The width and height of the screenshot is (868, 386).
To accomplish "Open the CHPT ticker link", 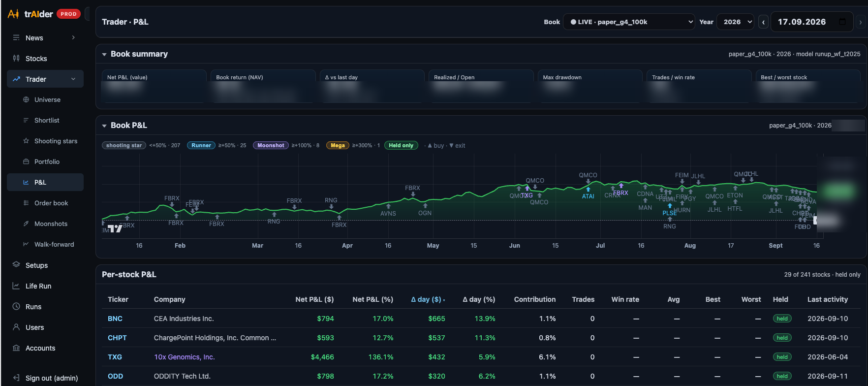I will pyautogui.click(x=117, y=338).
